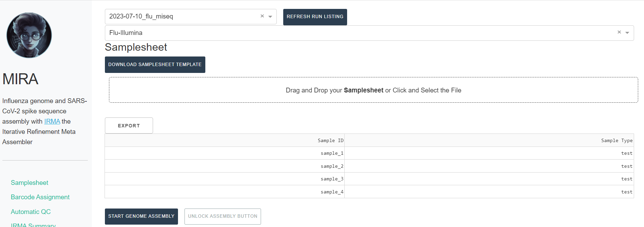The width and height of the screenshot is (644, 227).
Task: Open IRMA Summary in the sidebar
Action: pyautogui.click(x=33, y=225)
